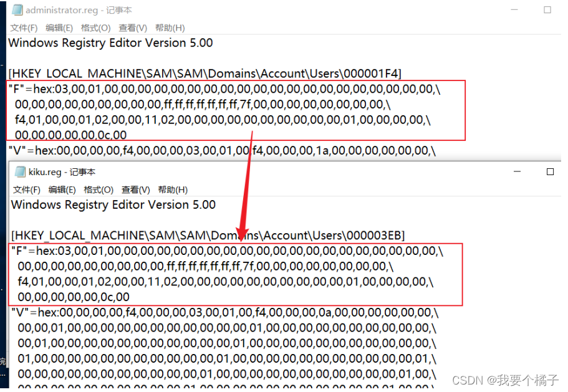Screen dimensions: 568x392
Task: Click the Users\000003EB registry key line
Action: [208, 236]
